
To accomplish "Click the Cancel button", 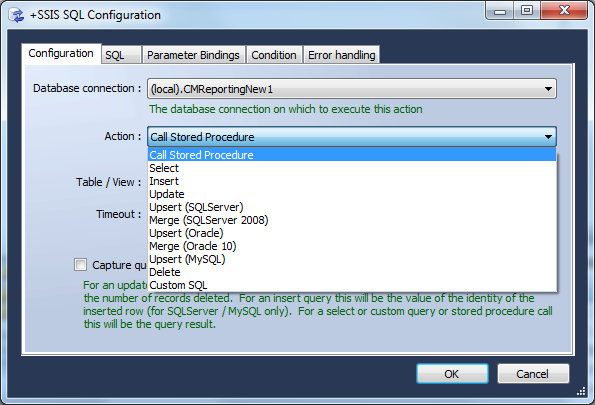I will click(x=532, y=374).
